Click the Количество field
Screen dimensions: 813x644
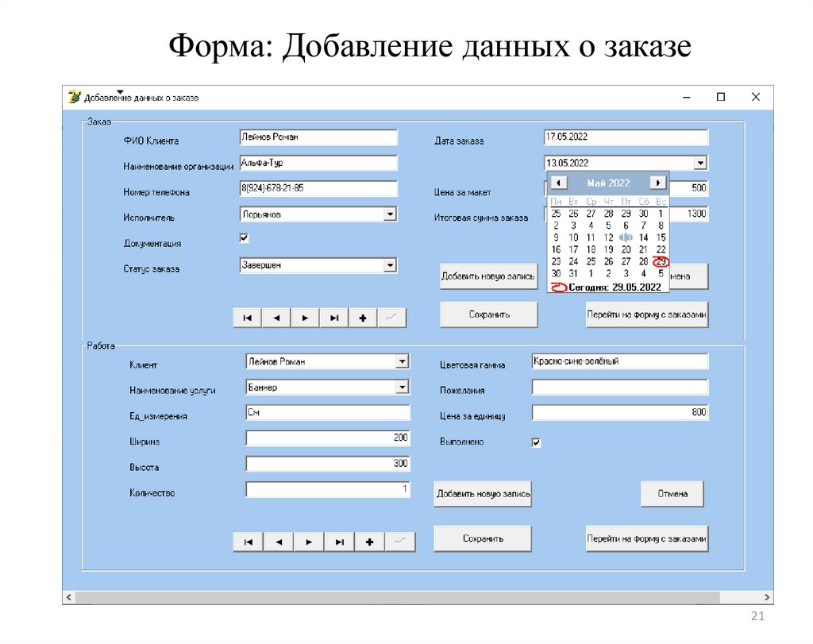click(328, 489)
